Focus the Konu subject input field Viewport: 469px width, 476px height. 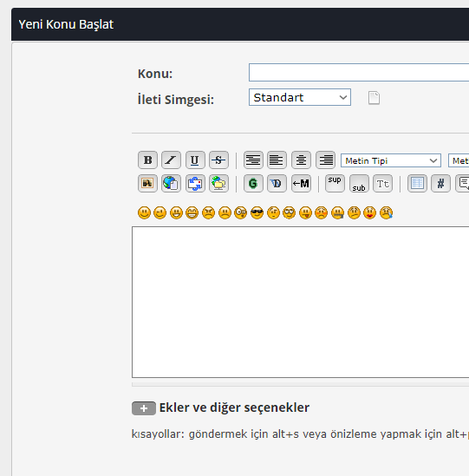(x=359, y=73)
